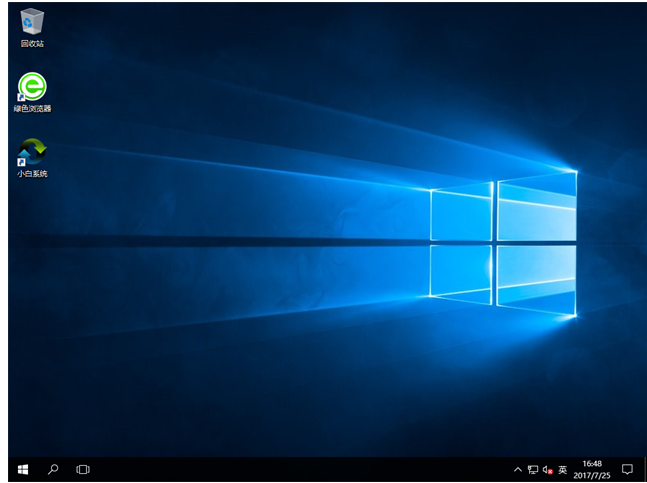This screenshot has height=483, width=647.
Task: Select the 小白系统 shortcut icon
Action: (x=32, y=152)
